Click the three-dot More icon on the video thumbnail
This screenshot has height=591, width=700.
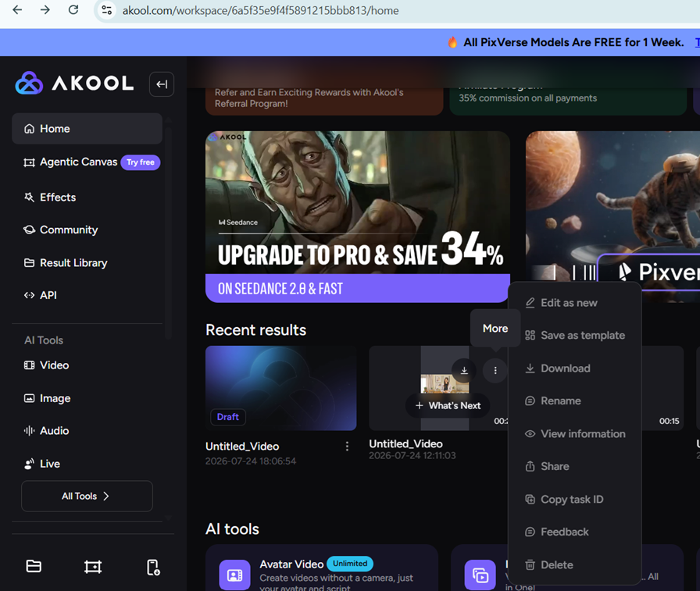tap(495, 370)
